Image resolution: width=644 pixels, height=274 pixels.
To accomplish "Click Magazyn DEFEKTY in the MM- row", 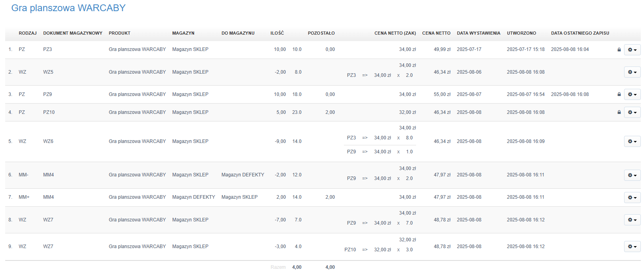I will (243, 175).
